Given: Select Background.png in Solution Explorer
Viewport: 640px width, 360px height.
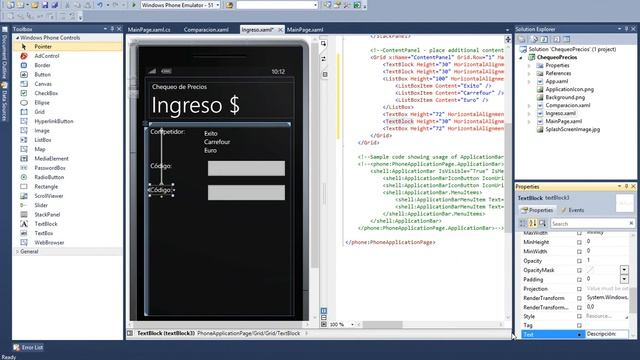Looking at the screenshot, I should tap(565, 97).
